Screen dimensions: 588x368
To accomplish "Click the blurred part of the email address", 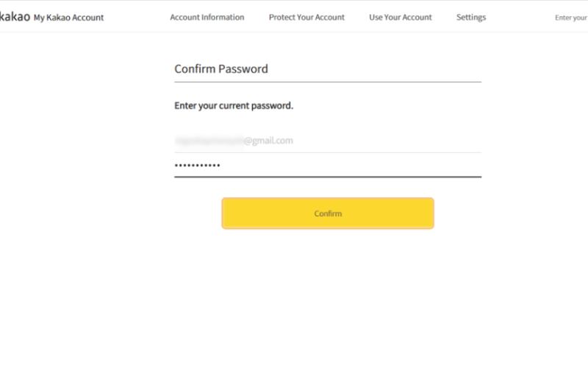I will [209, 141].
